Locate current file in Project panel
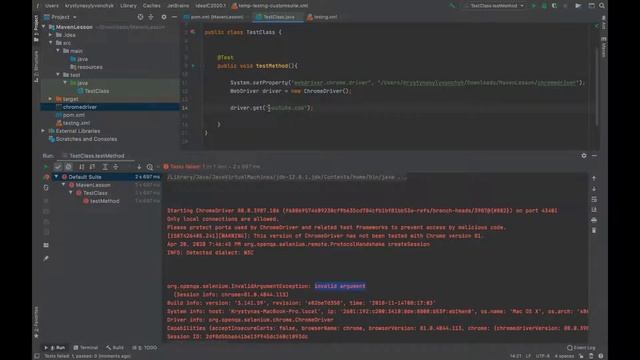 (140, 17)
